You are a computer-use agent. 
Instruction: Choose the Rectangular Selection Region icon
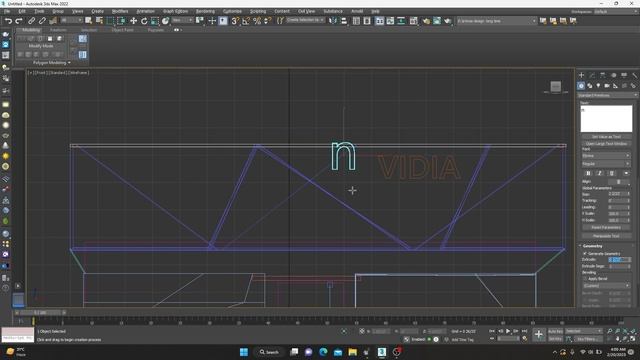coord(110,21)
